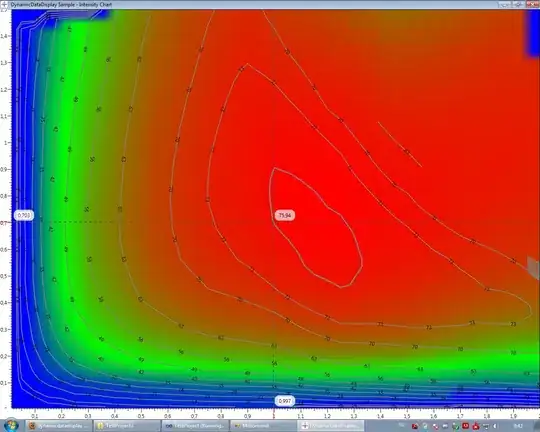Click the green shield tray icon
Screen dimensions: 540x432
[x=456, y=426]
